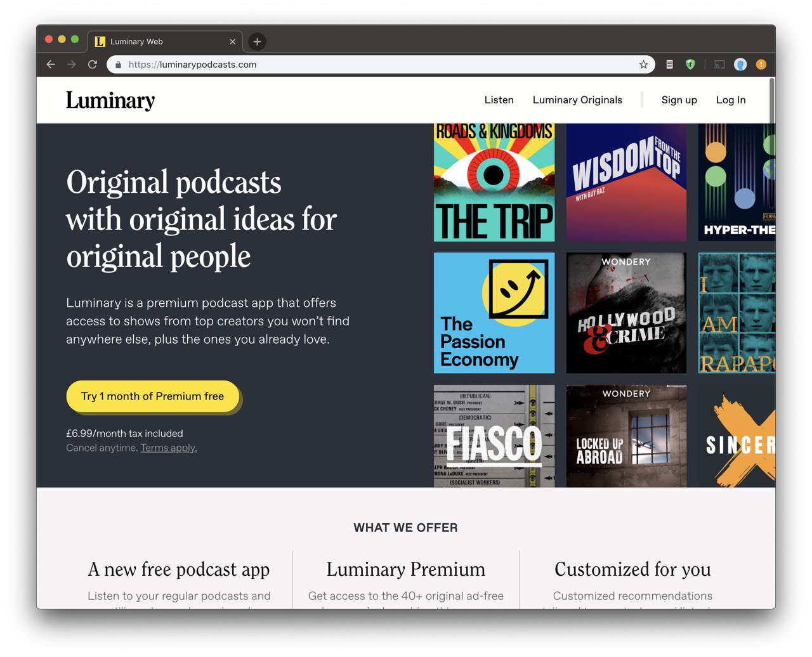Screen dimensions: 812x657
Task: Click the Sign up link
Action: tap(679, 100)
